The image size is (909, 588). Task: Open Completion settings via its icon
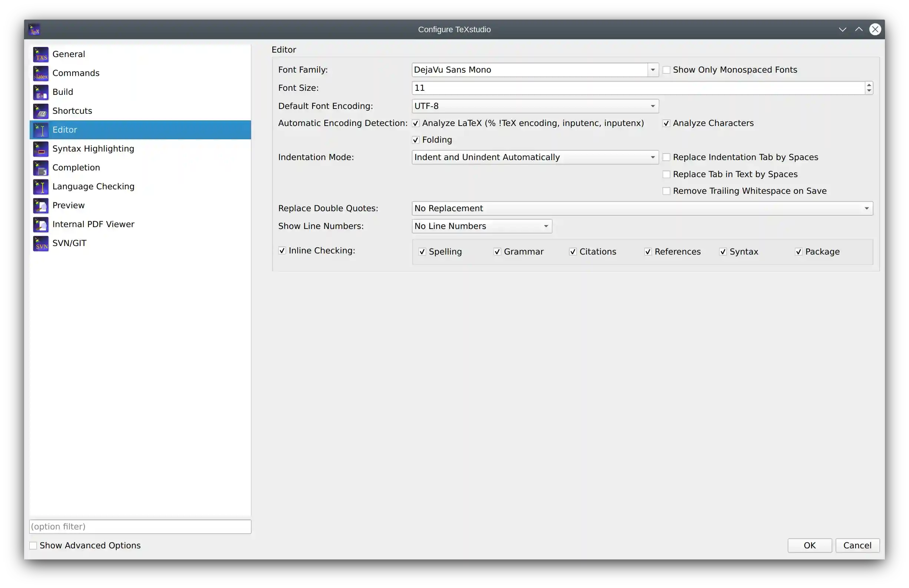tap(40, 167)
